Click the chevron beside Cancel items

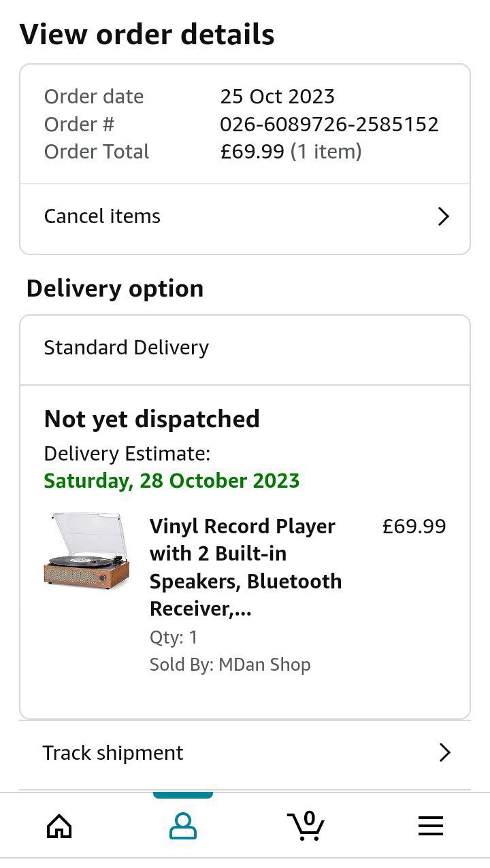point(444,217)
